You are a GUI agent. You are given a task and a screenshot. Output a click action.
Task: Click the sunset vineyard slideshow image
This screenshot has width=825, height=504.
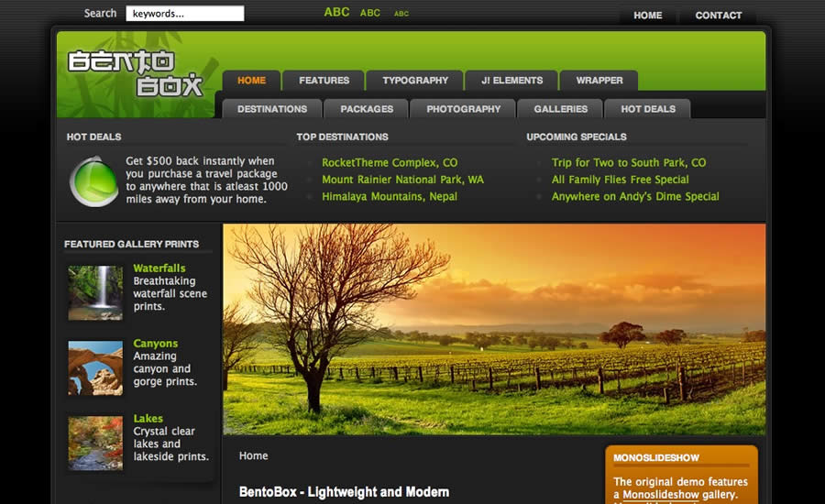pyautogui.click(x=495, y=329)
